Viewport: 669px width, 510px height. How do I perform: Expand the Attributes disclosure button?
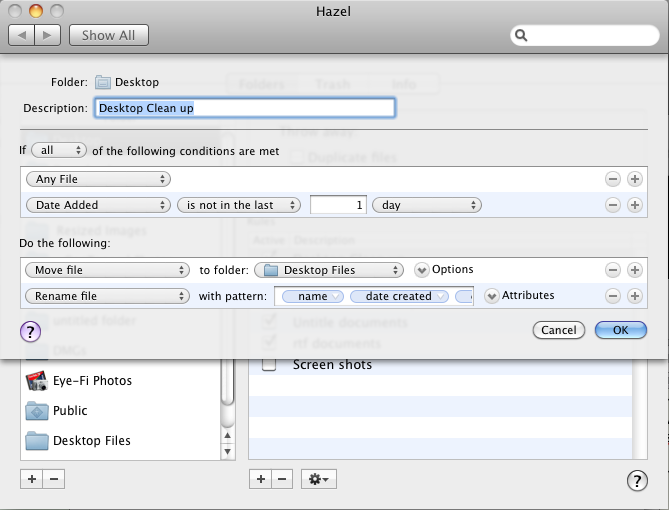pos(491,296)
